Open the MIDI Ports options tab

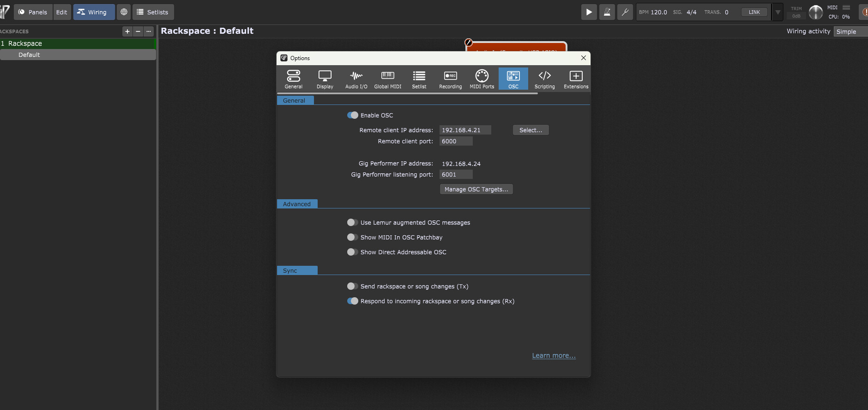point(482,79)
